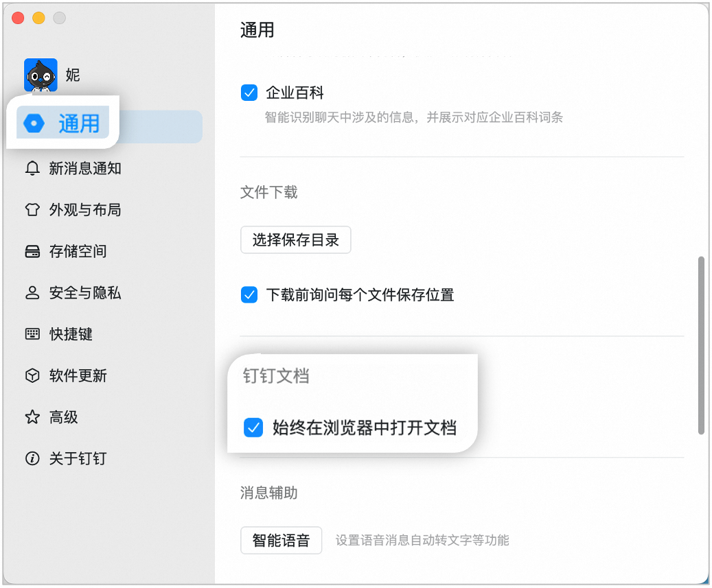This screenshot has width=712, height=588.
Task: Click the shirt icon for 外观与布局
Action: pyautogui.click(x=32, y=210)
